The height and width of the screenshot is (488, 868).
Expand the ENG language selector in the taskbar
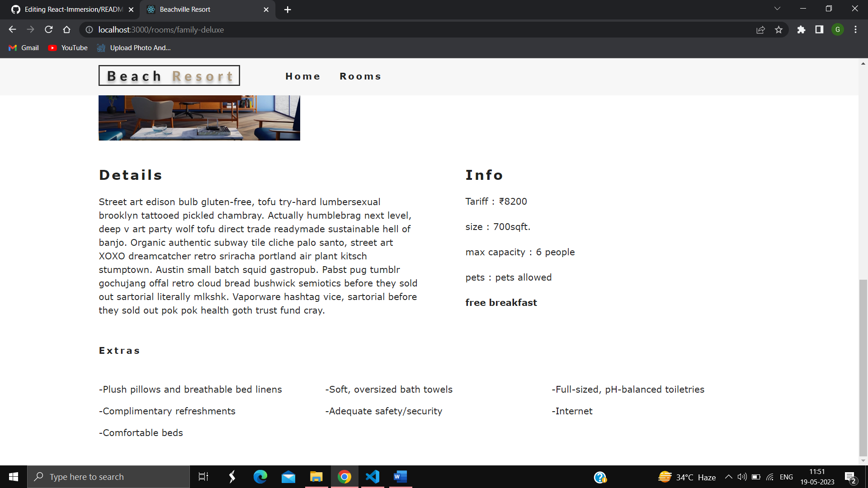[x=787, y=476]
